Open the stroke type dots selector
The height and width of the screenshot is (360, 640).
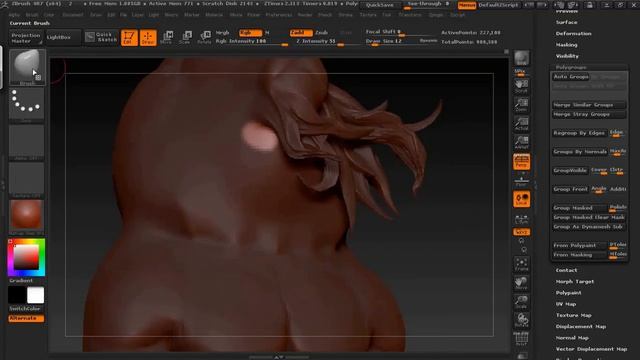click(27, 105)
